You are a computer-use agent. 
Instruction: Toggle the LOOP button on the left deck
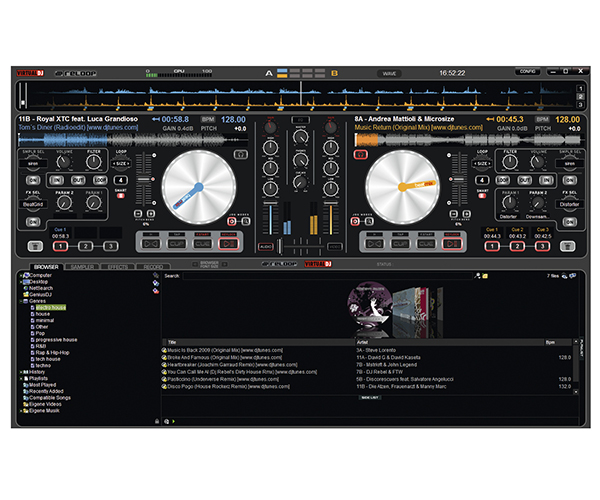pyautogui.click(x=100, y=180)
